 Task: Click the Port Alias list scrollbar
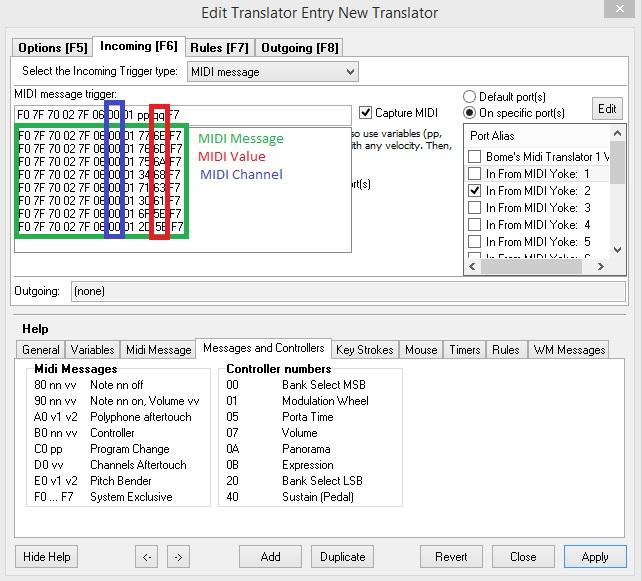tap(618, 200)
